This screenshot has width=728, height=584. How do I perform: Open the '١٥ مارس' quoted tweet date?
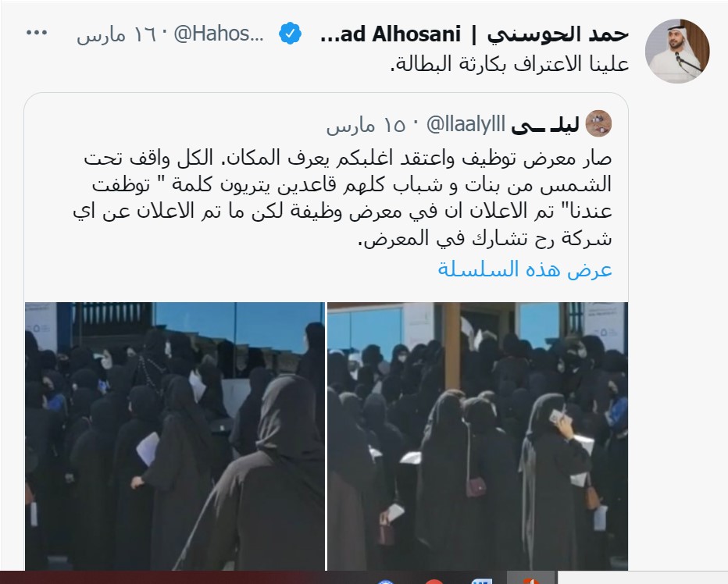[x=366, y=125]
